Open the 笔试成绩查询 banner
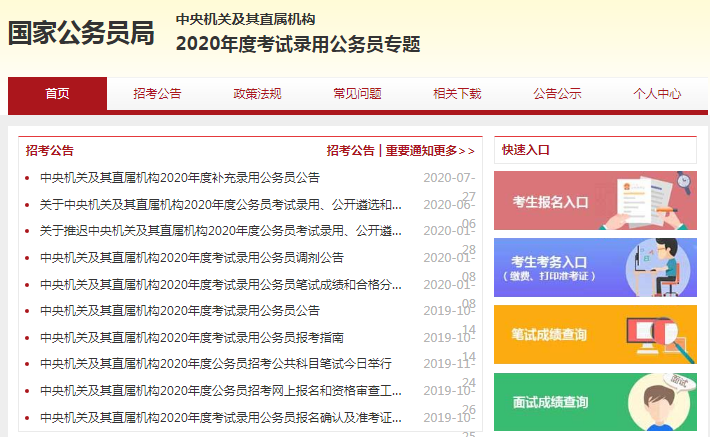710x437 pixels. click(x=595, y=335)
